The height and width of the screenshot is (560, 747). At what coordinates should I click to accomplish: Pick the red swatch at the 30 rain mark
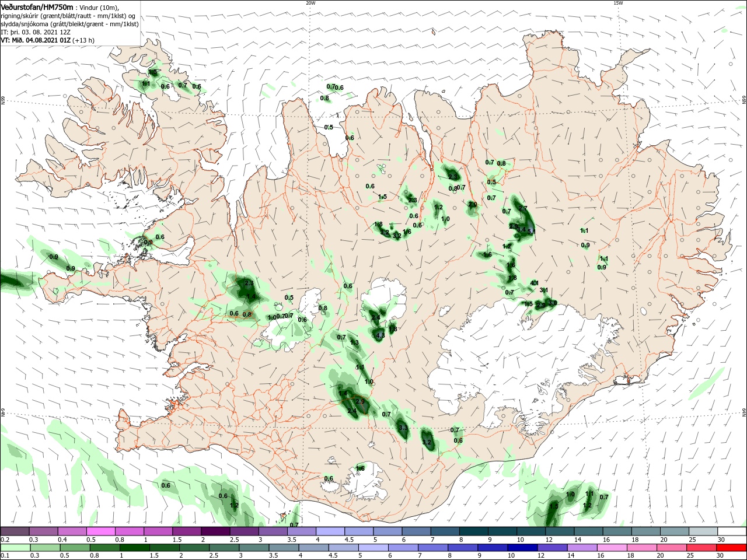pos(731,548)
